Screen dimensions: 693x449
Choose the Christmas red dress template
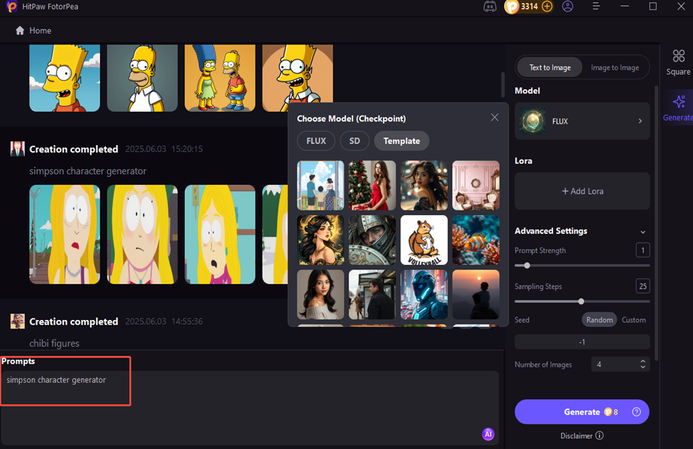point(372,185)
